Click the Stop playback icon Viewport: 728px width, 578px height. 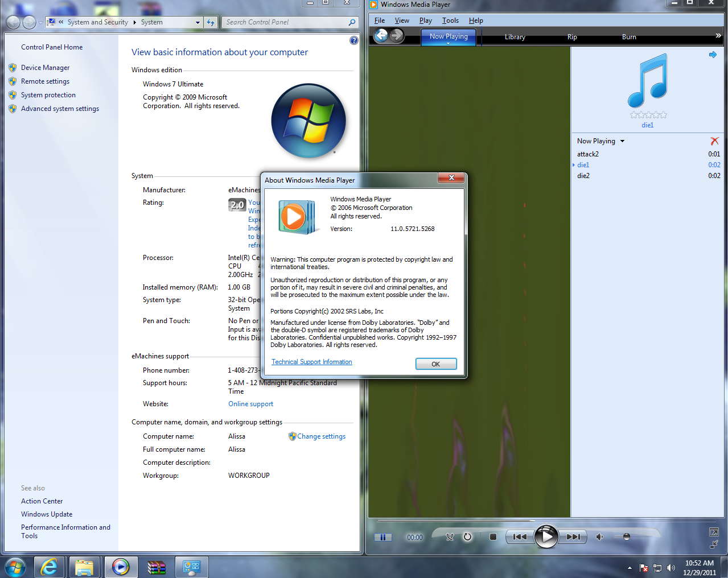[494, 536]
